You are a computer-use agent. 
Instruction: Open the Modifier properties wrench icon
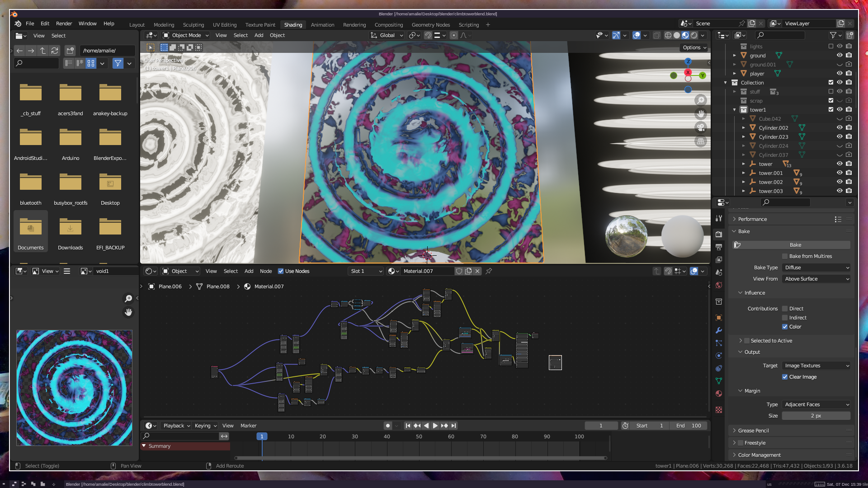click(x=719, y=330)
